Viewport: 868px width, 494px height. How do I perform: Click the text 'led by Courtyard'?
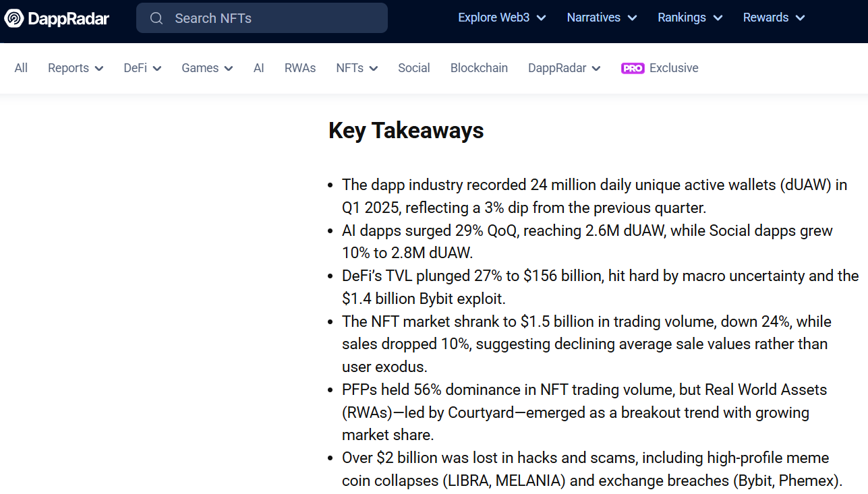coord(459,412)
